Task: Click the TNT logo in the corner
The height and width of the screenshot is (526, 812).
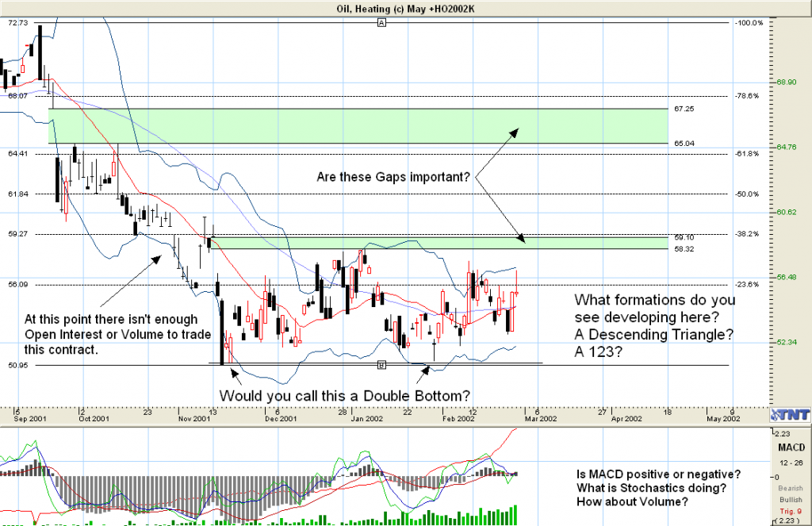Action: 788,415
